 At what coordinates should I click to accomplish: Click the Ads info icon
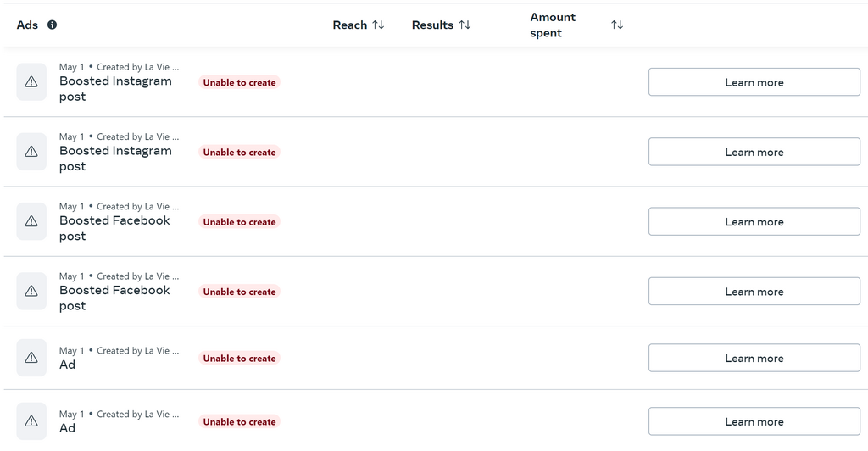52,25
